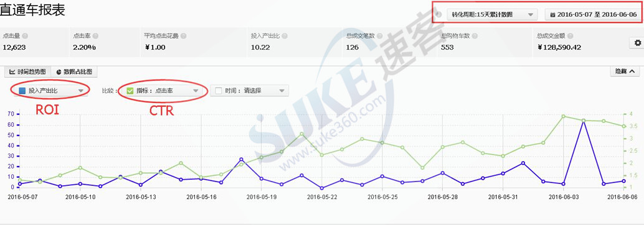Open the 时间：请选择 dropdown arrow
This screenshot has width=644, height=225.
282,91
